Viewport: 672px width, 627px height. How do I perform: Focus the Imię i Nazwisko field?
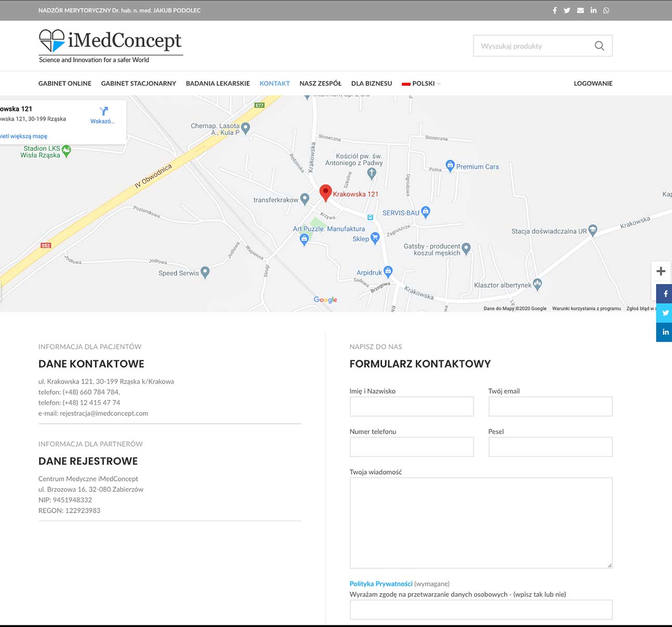pyautogui.click(x=412, y=407)
